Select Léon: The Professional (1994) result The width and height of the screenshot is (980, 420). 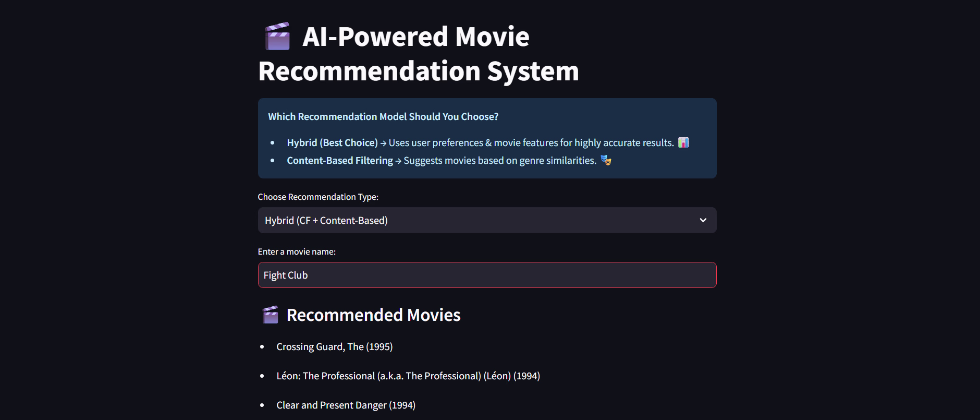pos(408,376)
